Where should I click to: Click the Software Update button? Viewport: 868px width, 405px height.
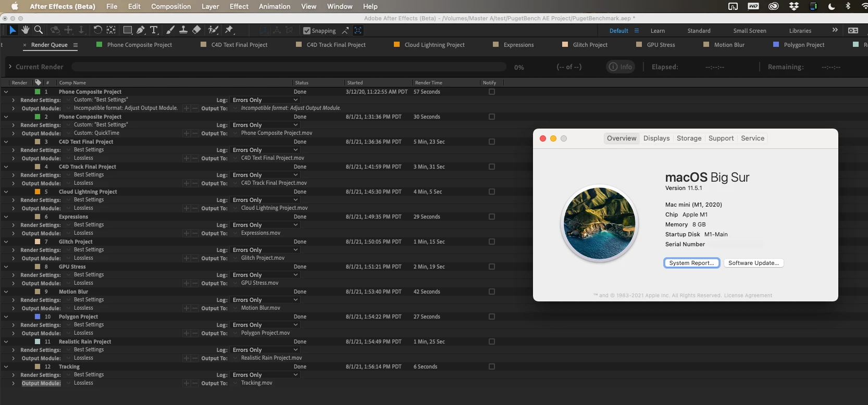point(753,263)
